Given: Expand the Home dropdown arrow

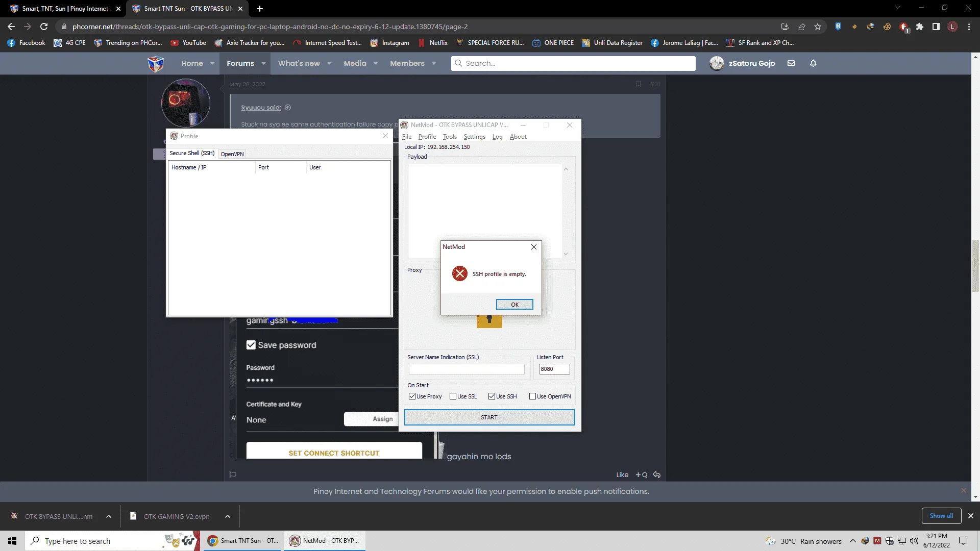Looking at the screenshot, I should point(212,63).
